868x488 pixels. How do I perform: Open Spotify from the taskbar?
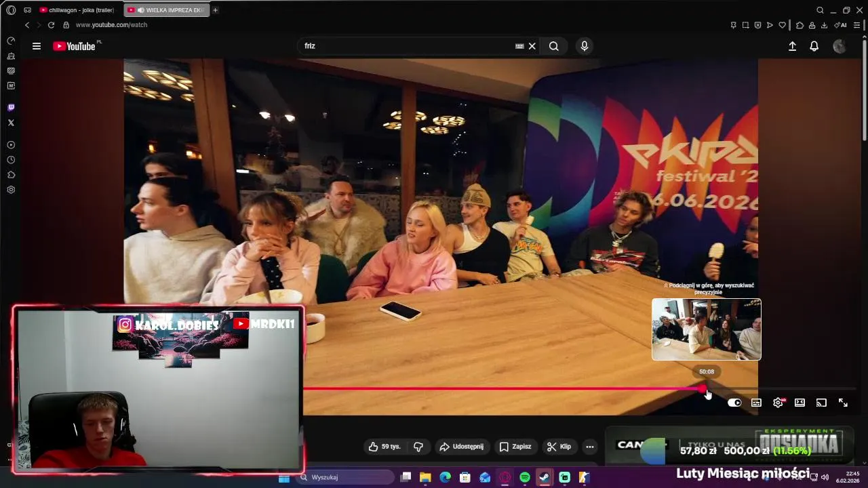pos(525,478)
